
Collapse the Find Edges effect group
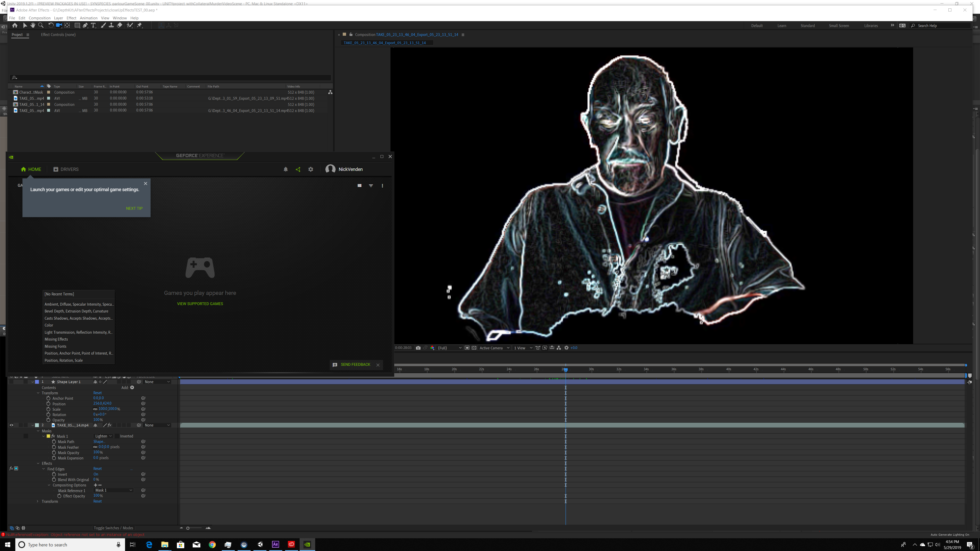click(x=44, y=469)
